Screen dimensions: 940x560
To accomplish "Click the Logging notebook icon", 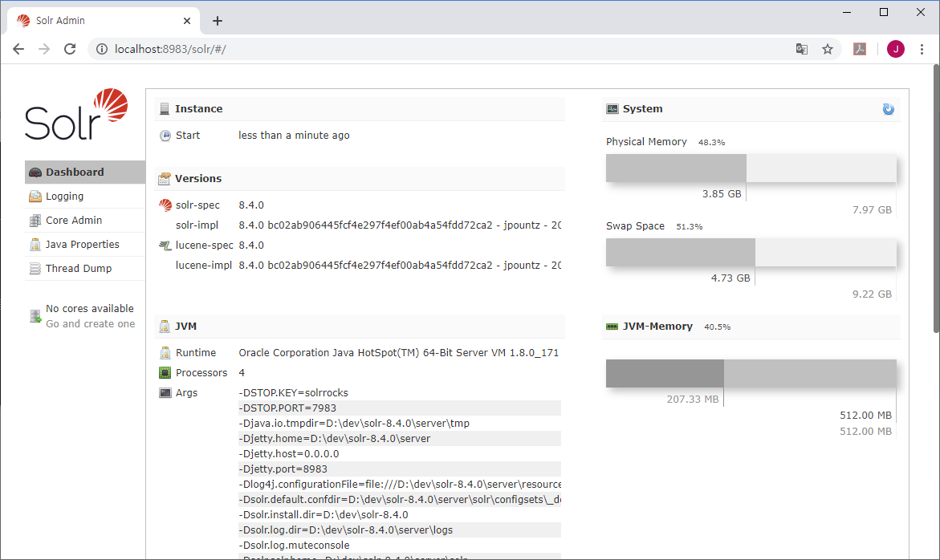I will click(35, 197).
